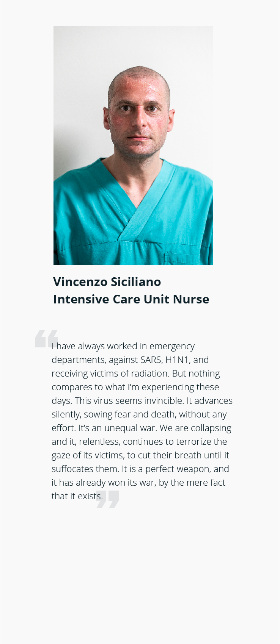Click the line 'continues to terrorize the'

pos(175,442)
